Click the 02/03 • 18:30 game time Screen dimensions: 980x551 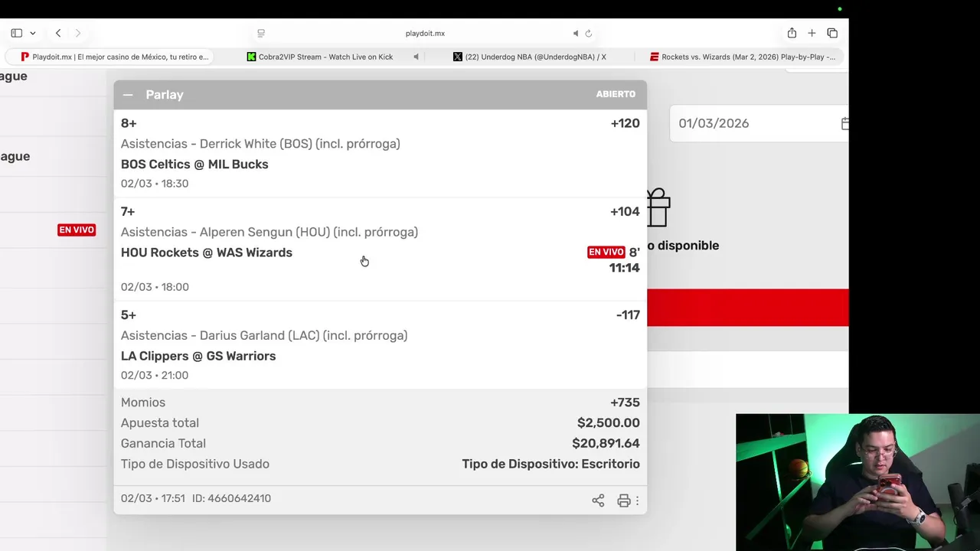tap(155, 184)
